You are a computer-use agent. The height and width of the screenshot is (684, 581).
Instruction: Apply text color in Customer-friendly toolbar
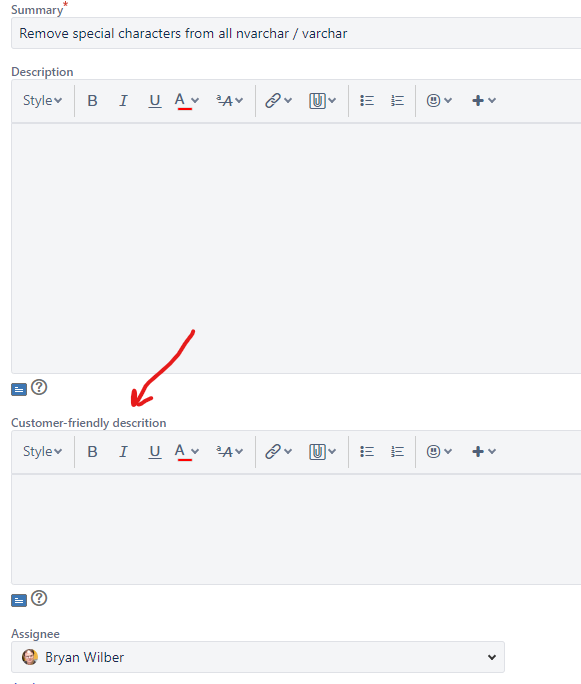(180, 451)
